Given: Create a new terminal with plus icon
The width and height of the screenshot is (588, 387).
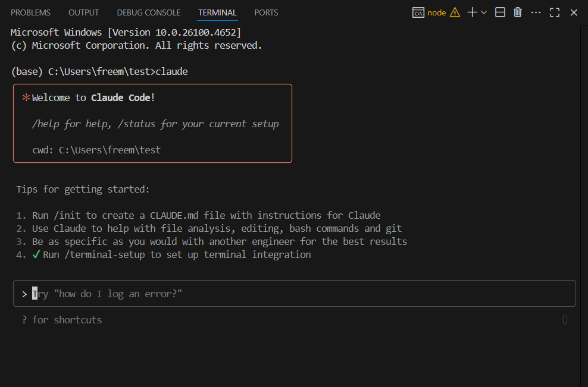Looking at the screenshot, I should (472, 12).
